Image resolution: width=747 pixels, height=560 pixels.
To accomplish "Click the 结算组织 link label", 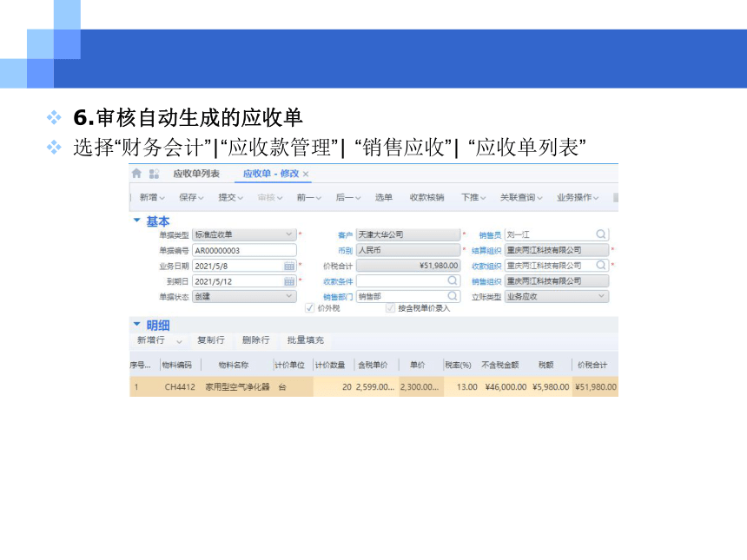I will coord(486,250).
